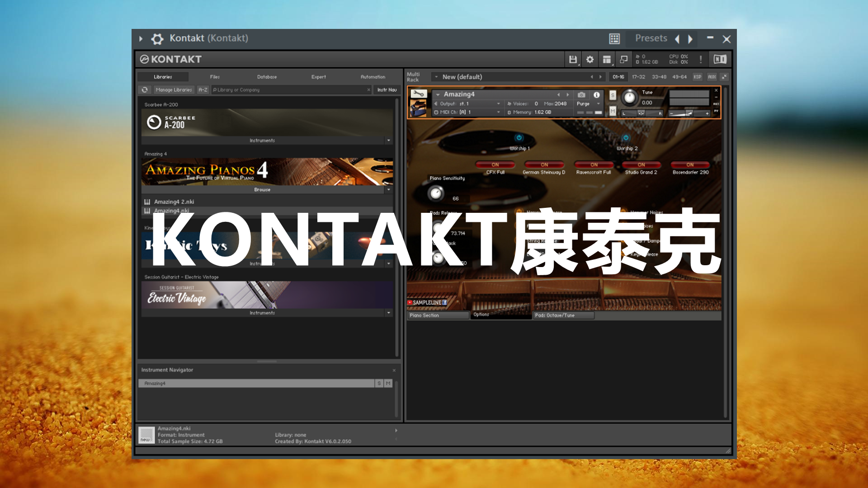Click the AUX sends button
Image resolution: width=868 pixels, height=488 pixels.
(712, 77)
